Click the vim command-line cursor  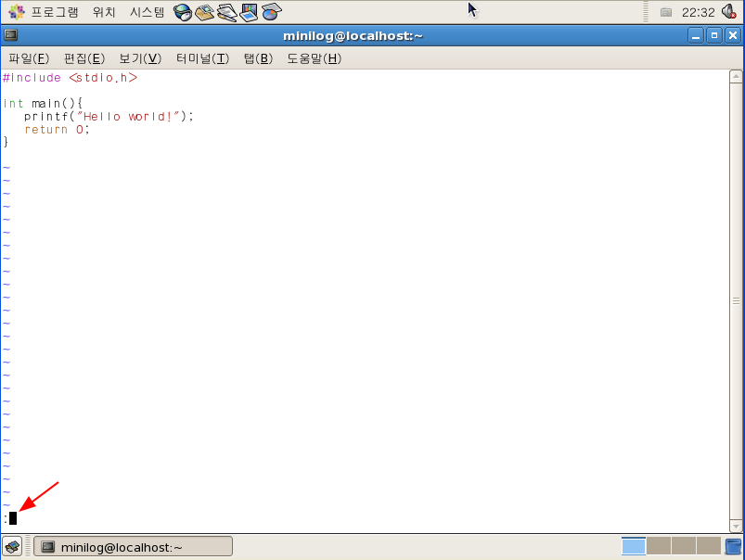(x=13, y=518)
